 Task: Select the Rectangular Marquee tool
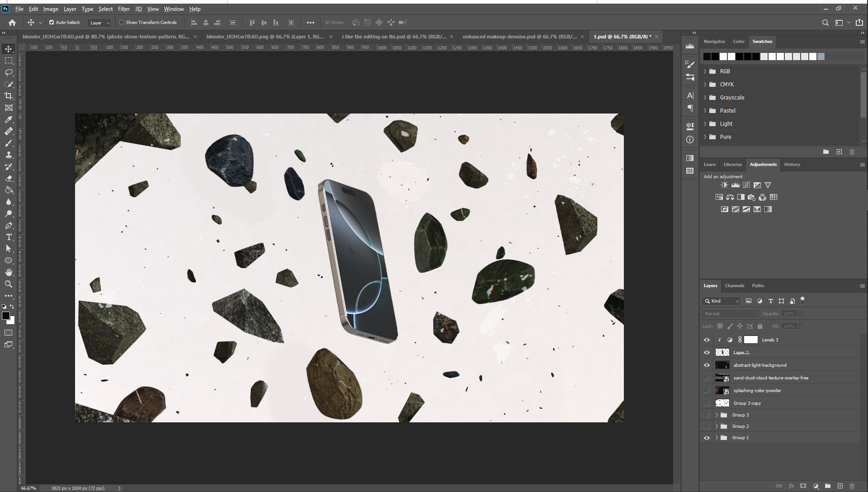tap(9, 61)
